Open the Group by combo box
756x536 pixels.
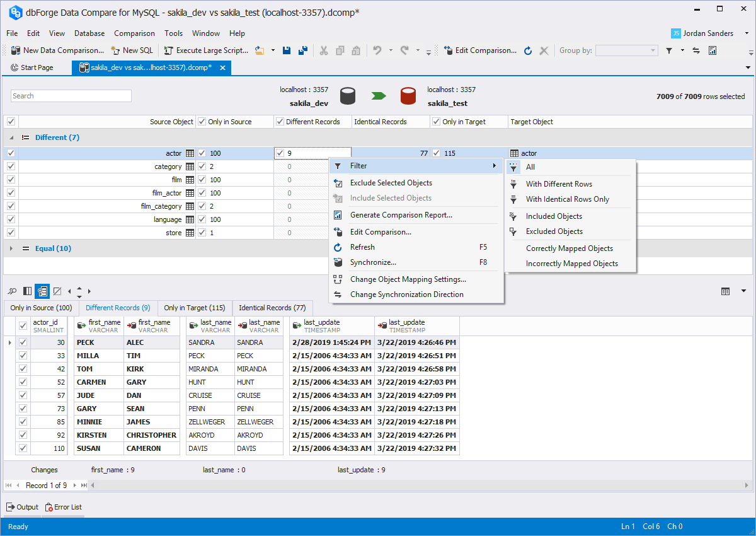coord(626,50)
